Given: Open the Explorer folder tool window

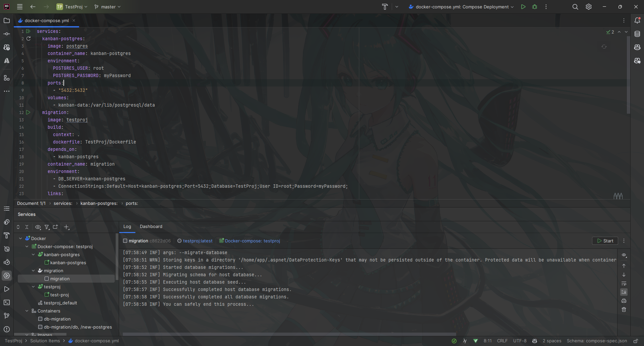Looking at the screenshot, I should point(7,20).
